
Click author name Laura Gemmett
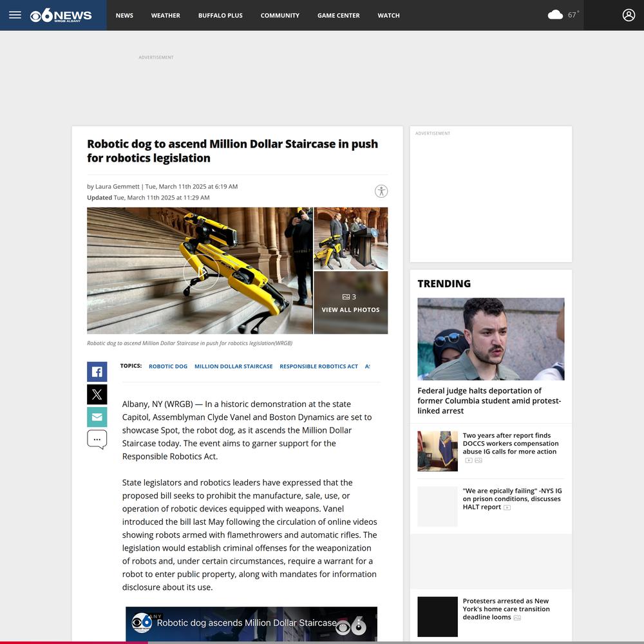pyautogui.click(x=117, y=187)
